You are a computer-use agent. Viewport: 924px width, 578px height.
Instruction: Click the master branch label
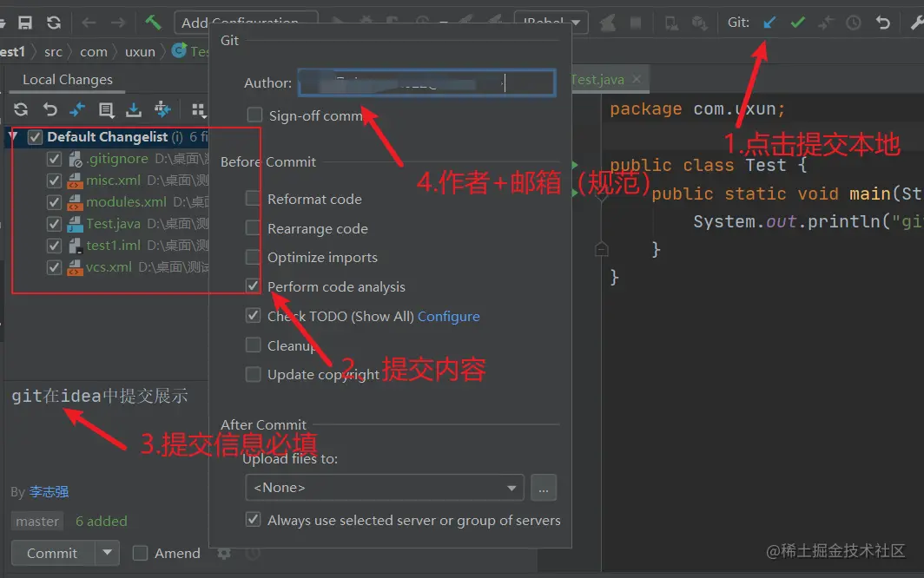[37, 521]
